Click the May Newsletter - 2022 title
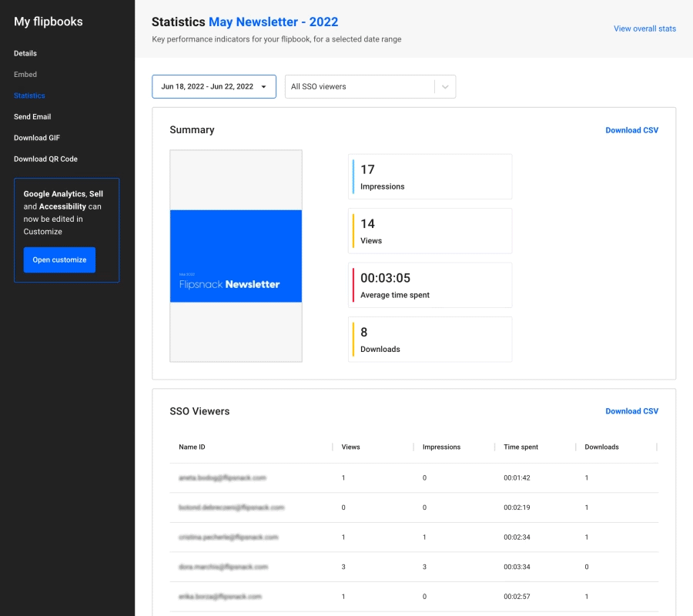Viewport: 693px width, 616px height. point(273,22)
